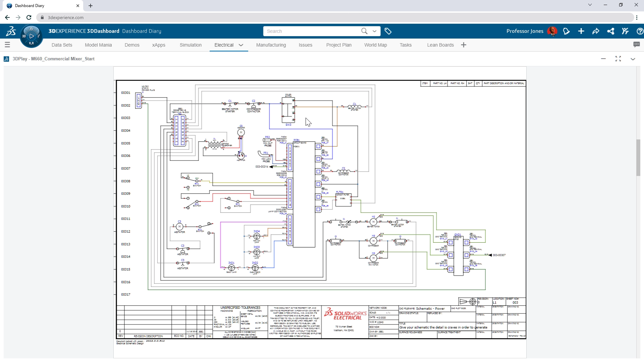Click the bookmark/tag icon near search bar
The height and width of the screenshot is (362, 644).
pyautogui.click(x=388, y=31)
